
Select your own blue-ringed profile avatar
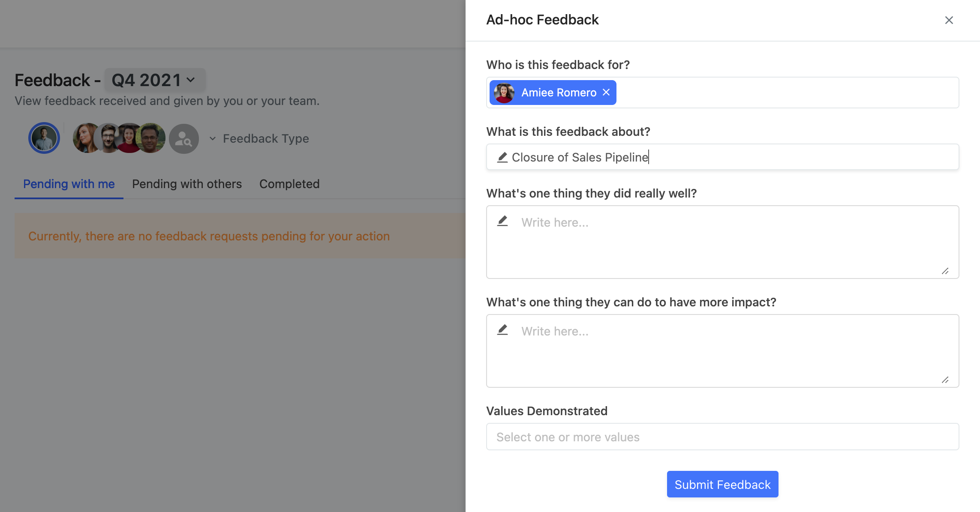44,138
